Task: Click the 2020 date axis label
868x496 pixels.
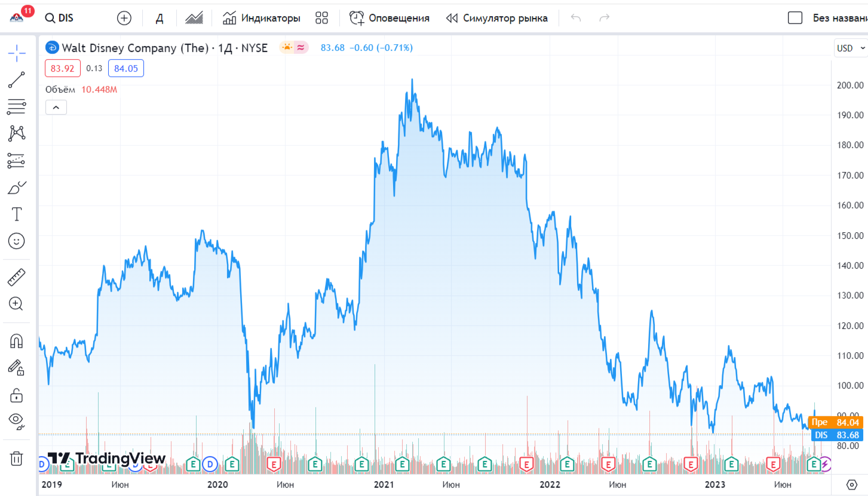Action: click(x=217, y=484)
